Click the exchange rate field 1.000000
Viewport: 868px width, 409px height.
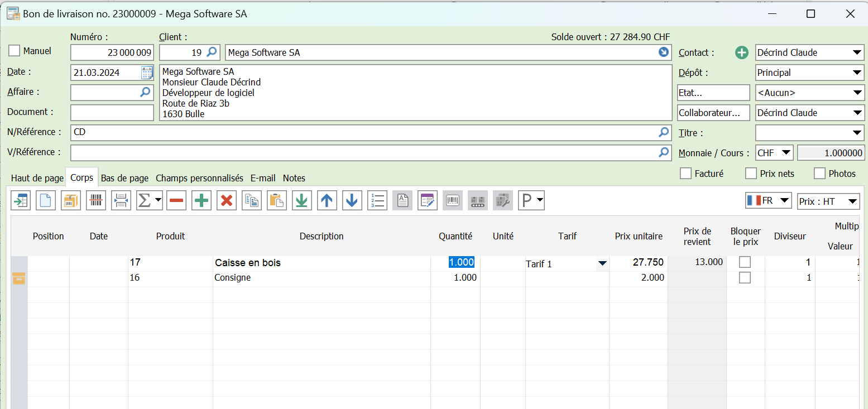(x=831, y=153)
